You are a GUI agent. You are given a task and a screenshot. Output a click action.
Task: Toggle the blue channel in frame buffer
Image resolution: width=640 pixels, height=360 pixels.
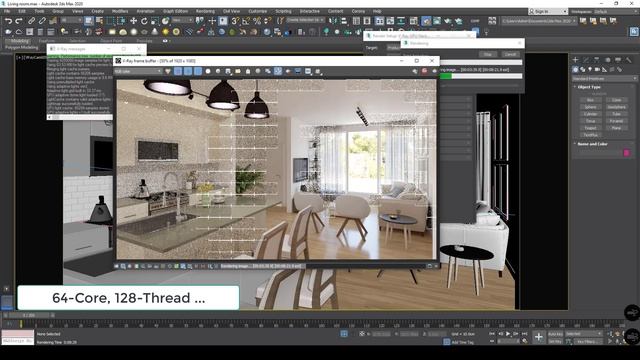[x=198, y=71]
